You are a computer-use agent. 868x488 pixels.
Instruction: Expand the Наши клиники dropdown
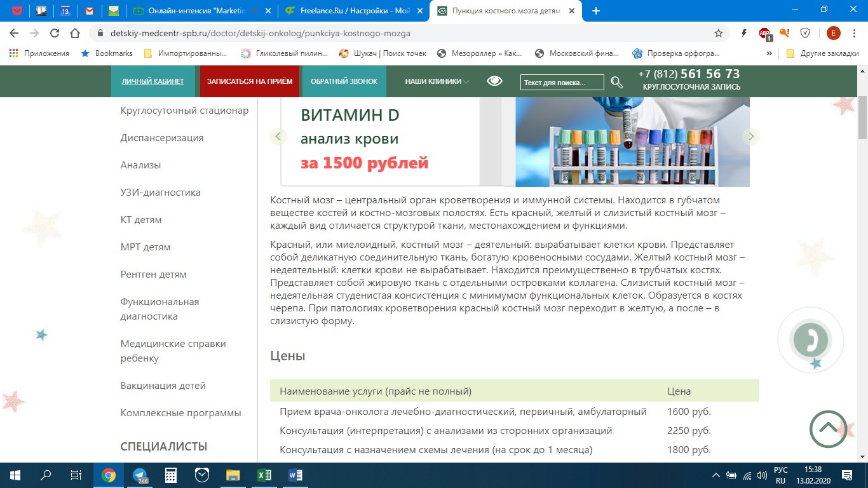pyautogui.click(x=437, y=81)
